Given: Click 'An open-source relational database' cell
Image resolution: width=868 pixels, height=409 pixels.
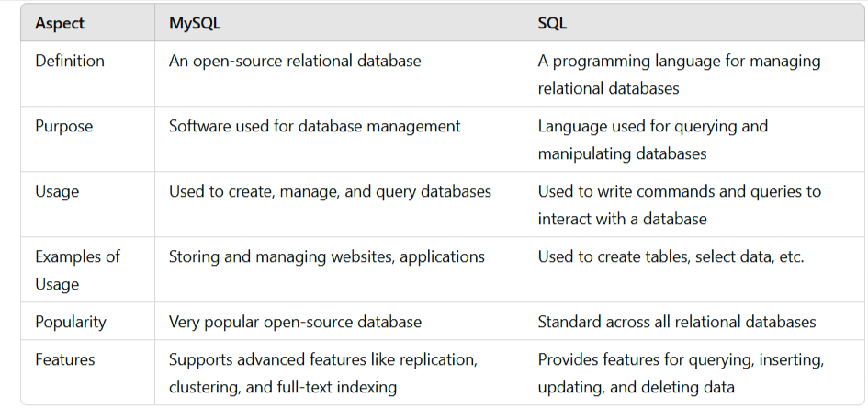Looking at the screenshot, I should tap(339, 74).
